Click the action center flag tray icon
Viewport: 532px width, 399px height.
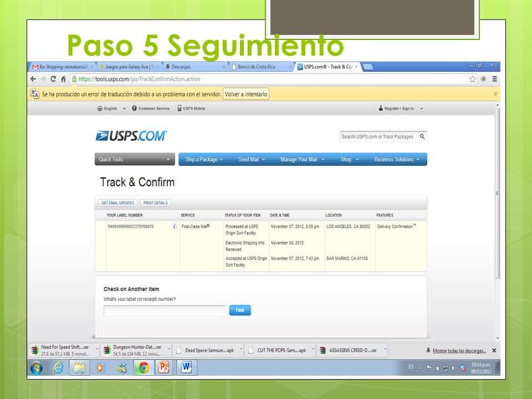(429, 368)
